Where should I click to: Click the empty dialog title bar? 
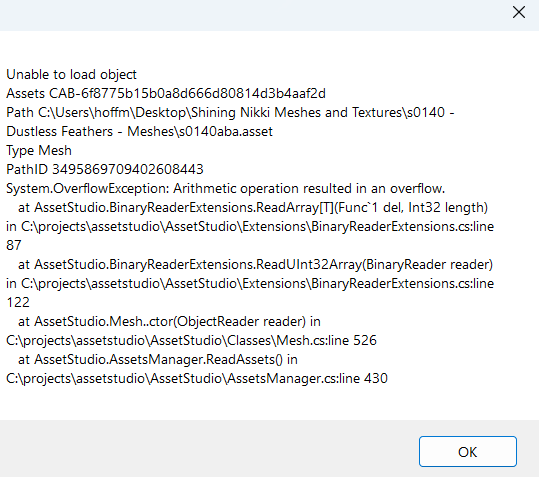[x=254, y=15]
